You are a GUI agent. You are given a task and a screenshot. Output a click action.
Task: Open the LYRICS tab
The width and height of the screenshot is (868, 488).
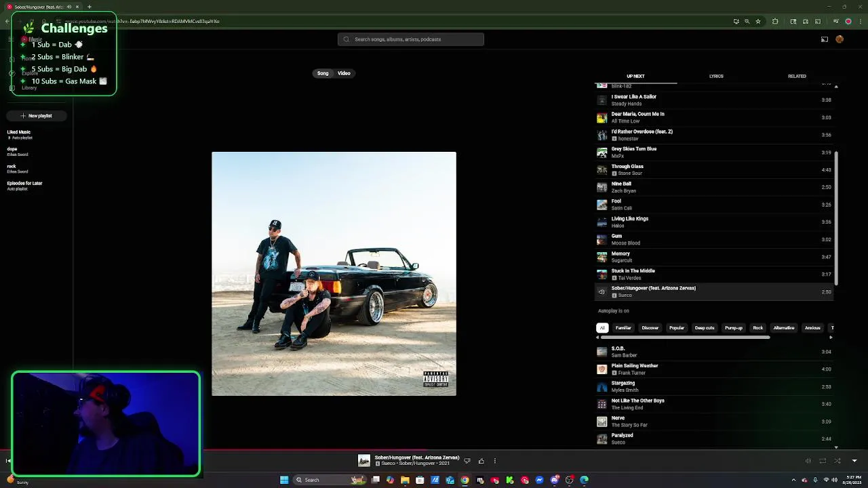pos(716,77)
